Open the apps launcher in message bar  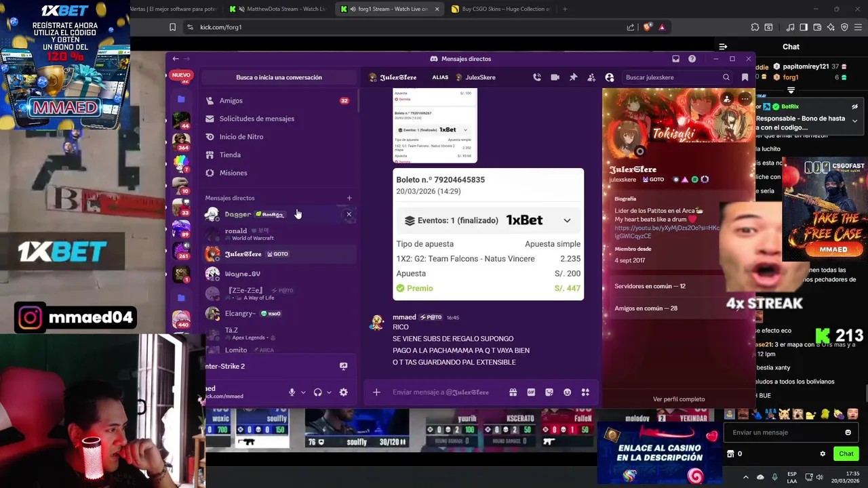585,392
